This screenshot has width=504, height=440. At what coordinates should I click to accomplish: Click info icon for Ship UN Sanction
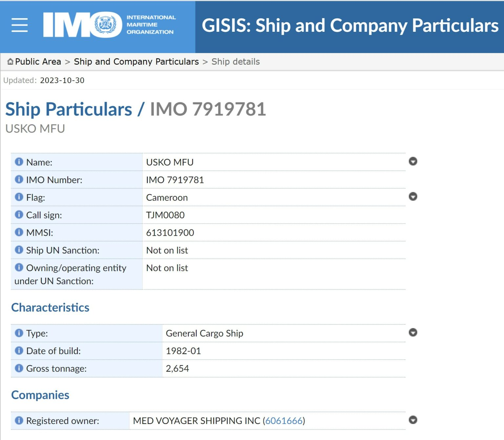tap(19, 250)
